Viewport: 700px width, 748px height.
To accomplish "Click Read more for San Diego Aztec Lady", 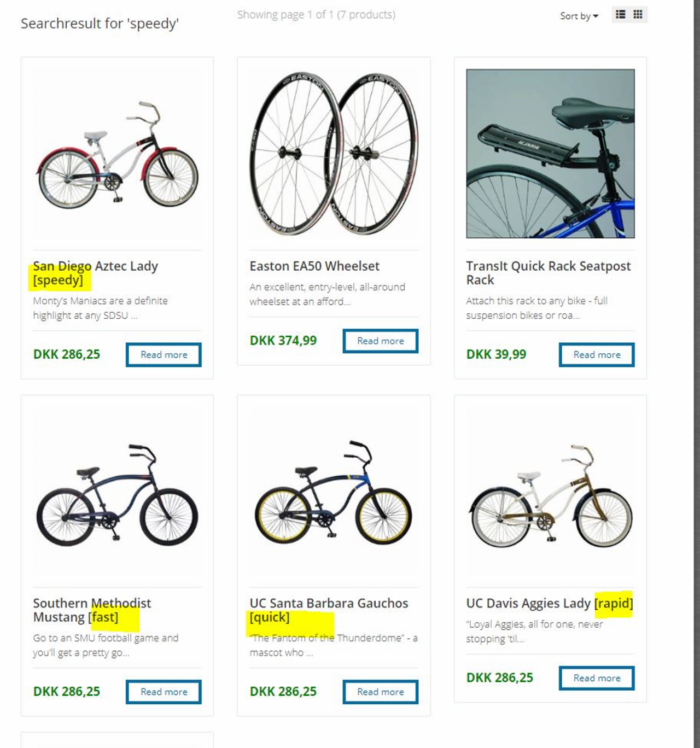I will tap(164, 355).
